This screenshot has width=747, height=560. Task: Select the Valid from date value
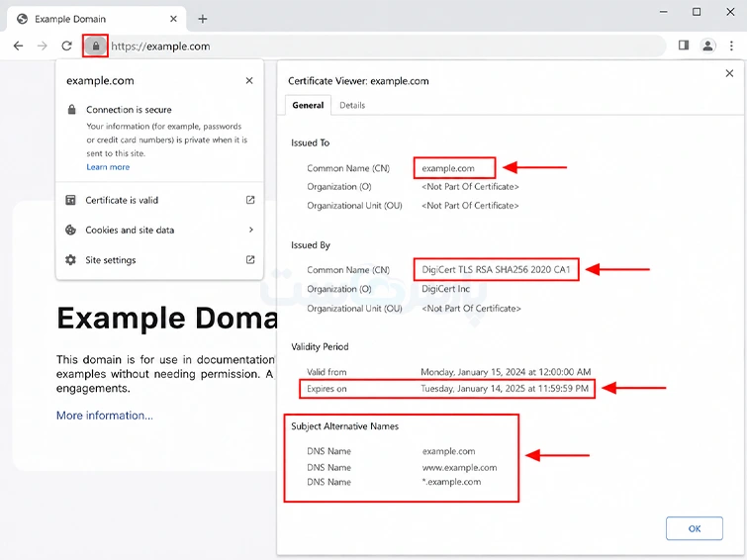506,372
